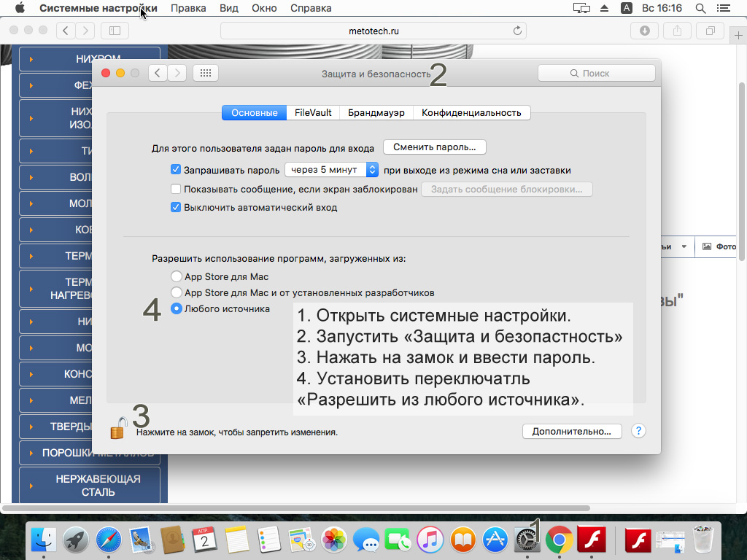Open Safari sidebar toggle icon
The height and width of the screenshot is (560, 747).
(x=115, y=31)
